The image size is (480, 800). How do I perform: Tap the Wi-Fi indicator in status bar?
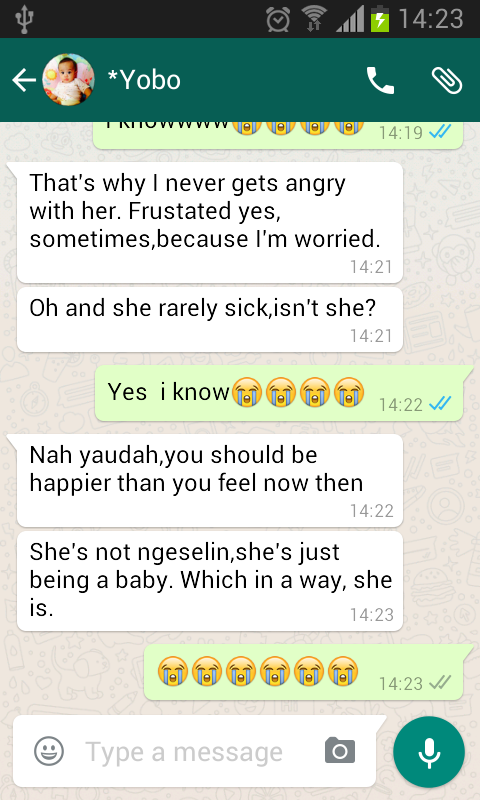pos(314,19)
